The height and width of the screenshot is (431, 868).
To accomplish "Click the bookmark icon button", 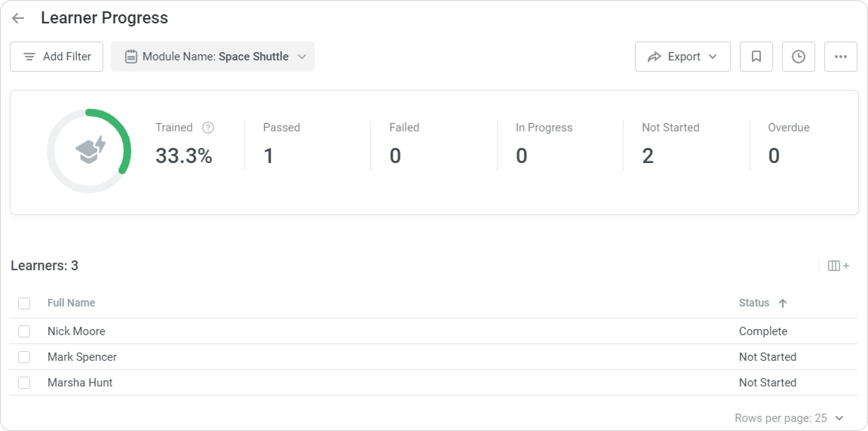I will click(756, 57).
